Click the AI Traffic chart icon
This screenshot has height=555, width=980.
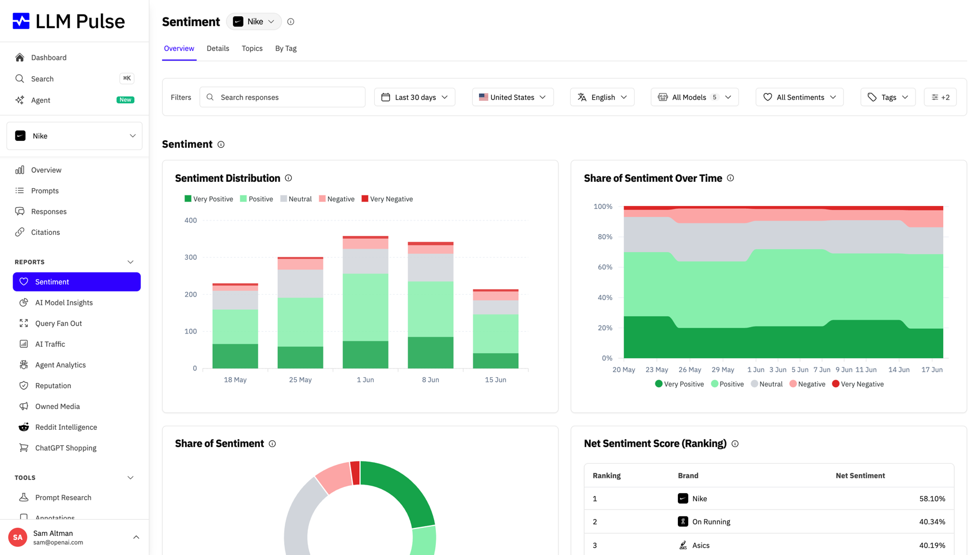pos(24,344)
